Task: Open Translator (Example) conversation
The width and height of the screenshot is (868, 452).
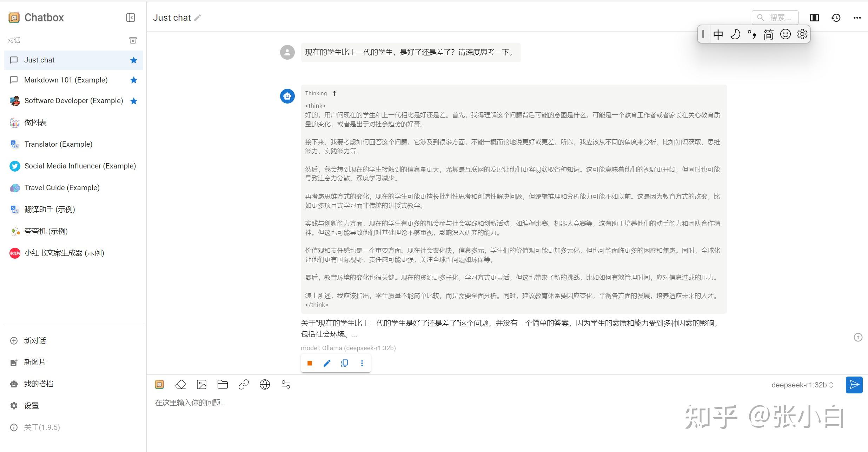Action: pos(74,144)
